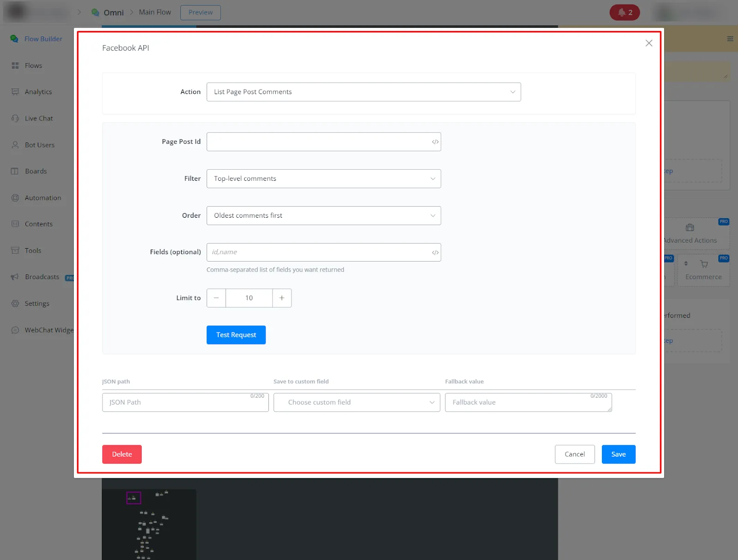This screenshot has height=560, width=738.
Task: Click the Limit to number field
Action: coord(249,298)
